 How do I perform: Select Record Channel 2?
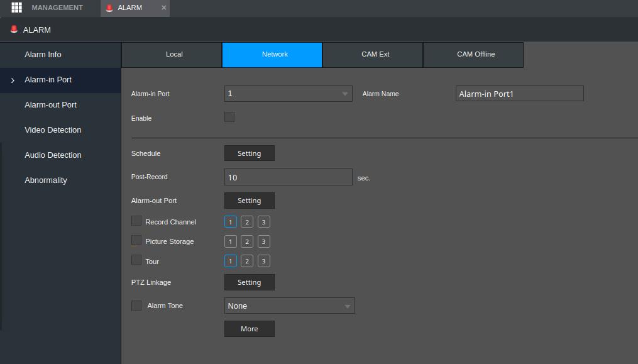point(247,222)
